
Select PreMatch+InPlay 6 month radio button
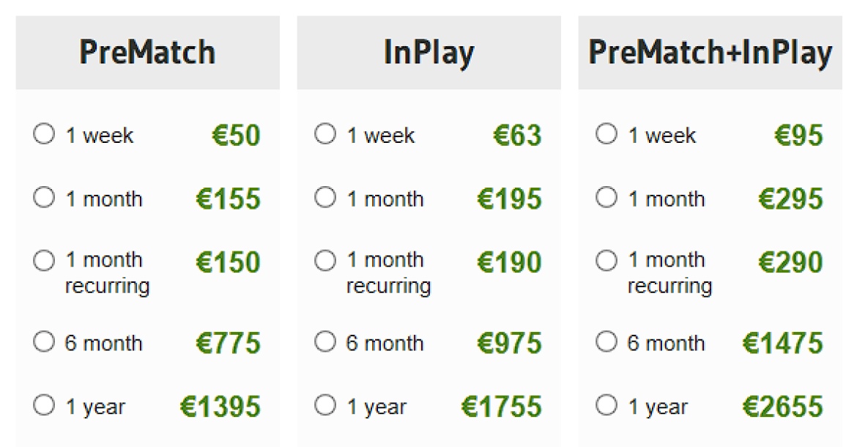607,341
